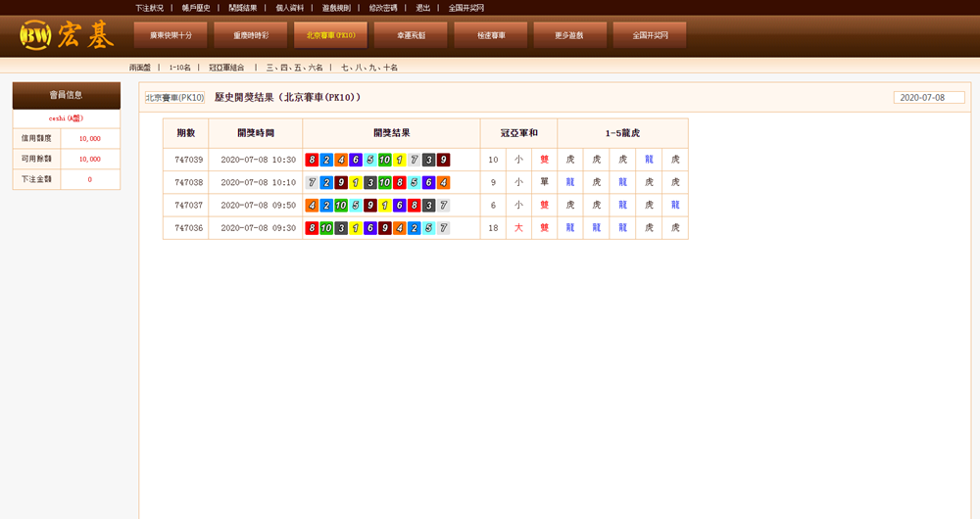The width and height of the screenshot is (980, 519).
Task: Switch to the 廣東快樂十分 game tab
Action: (171, 35)
